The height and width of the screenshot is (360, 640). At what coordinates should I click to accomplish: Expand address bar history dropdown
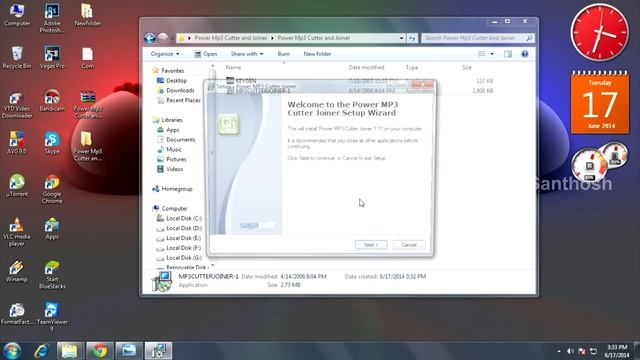coord(402,38)
